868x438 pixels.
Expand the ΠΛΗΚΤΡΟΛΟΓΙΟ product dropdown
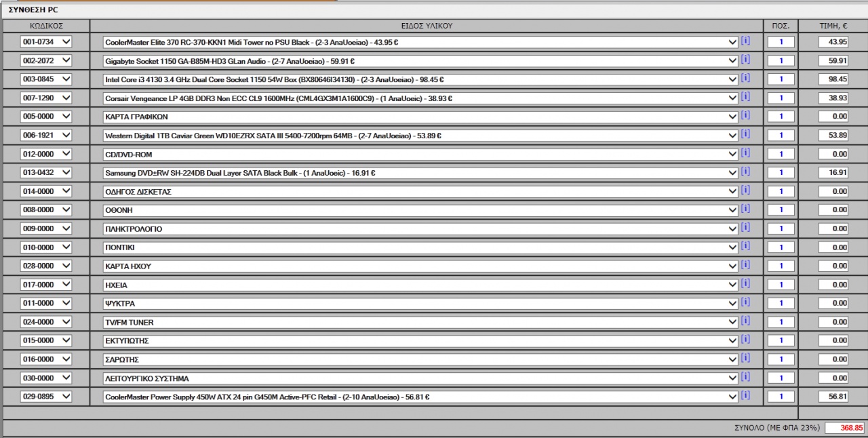420,228
